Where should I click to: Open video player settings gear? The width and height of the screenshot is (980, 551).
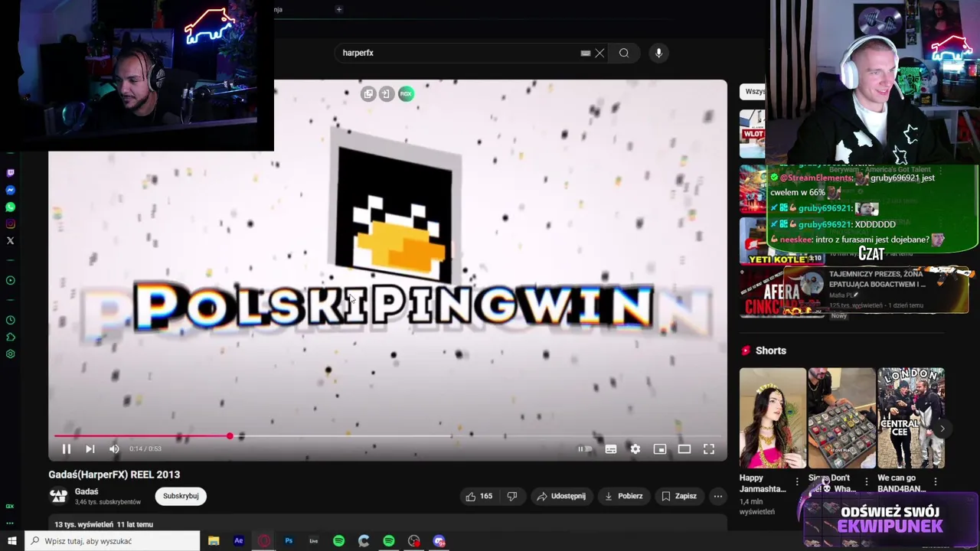point(635,449)
